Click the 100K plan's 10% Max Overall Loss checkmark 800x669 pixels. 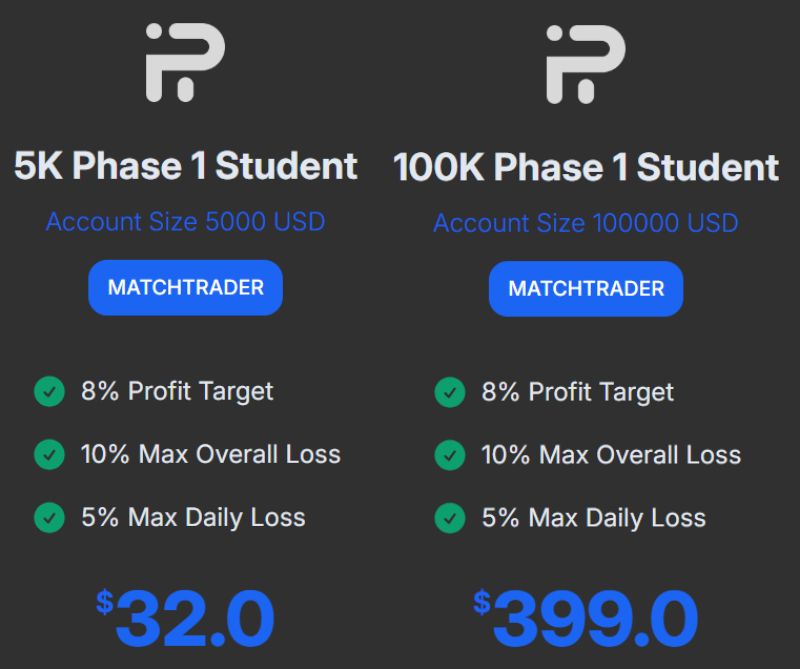point(449,455)
